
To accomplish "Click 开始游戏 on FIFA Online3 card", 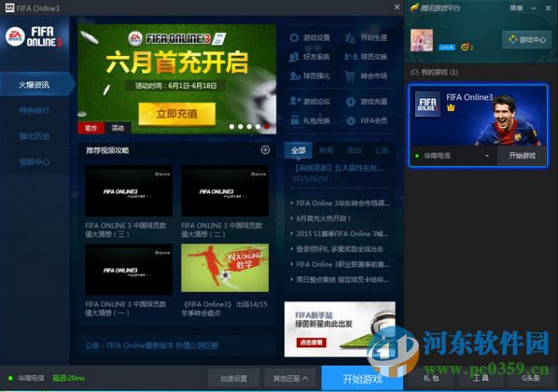I will (x=522, y=155).
